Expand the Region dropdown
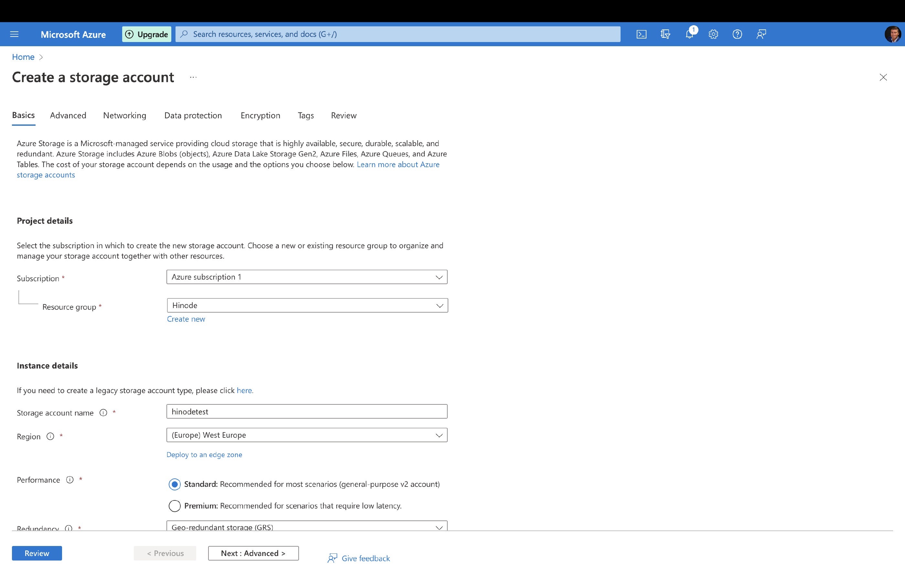The height and width of the screenshot is (588, 905). point(306,435)
